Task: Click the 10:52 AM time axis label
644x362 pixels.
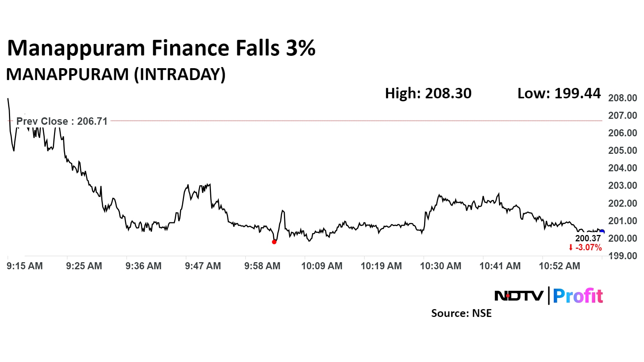Action: point(559,266)
